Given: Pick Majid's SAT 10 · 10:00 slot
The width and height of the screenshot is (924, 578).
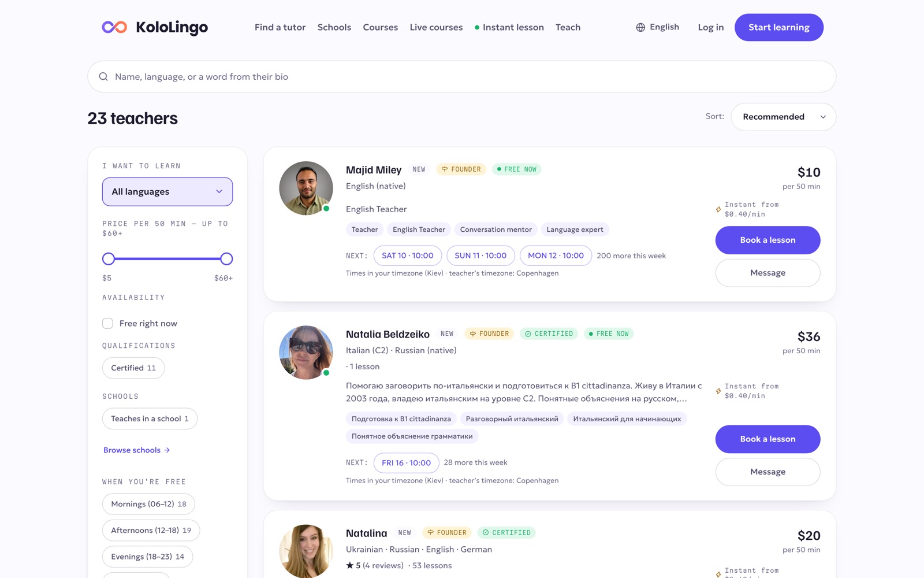Looking at the screenshot, I should click(408, 255).
